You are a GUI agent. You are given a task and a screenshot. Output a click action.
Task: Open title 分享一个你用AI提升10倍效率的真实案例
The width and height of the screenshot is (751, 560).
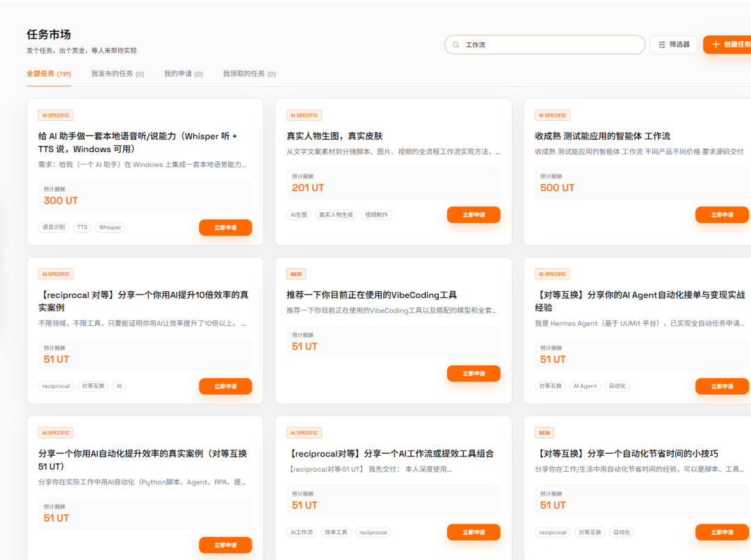click(143, 301)
